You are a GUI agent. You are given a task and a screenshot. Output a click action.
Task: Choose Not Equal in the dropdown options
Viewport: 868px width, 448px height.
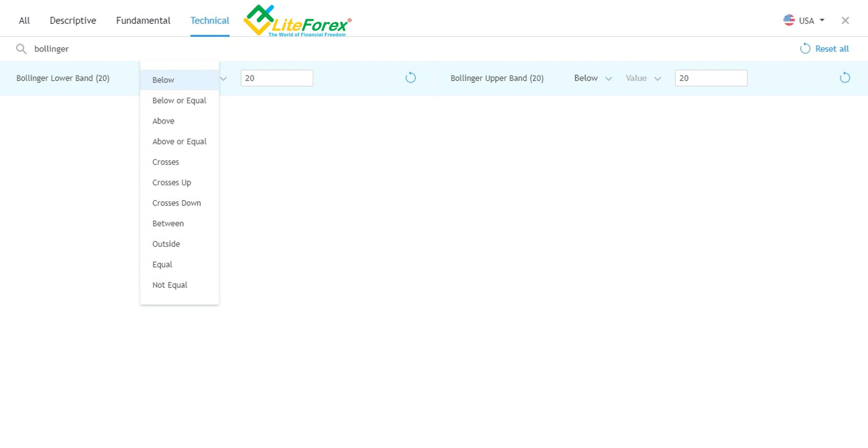(169, 285)
